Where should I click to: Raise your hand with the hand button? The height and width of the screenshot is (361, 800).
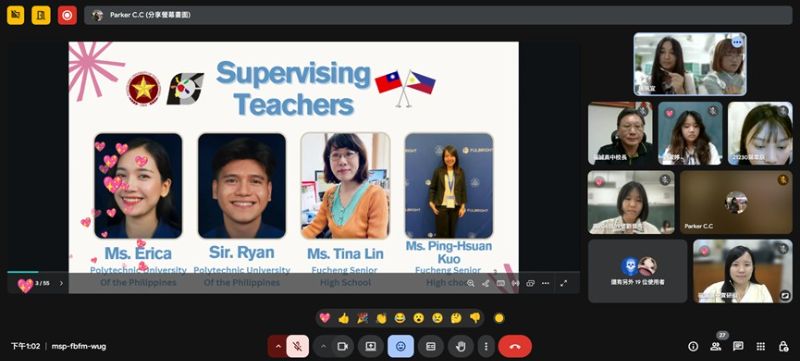click(x=461, y=346)
